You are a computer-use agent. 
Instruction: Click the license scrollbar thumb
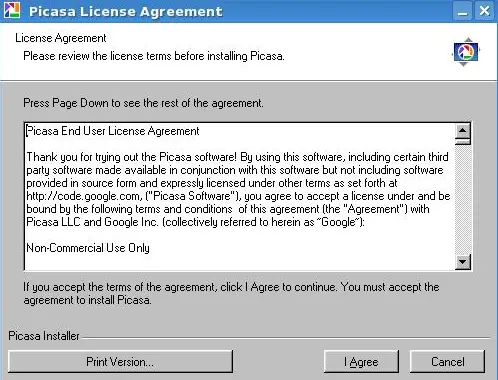point(463,141)
